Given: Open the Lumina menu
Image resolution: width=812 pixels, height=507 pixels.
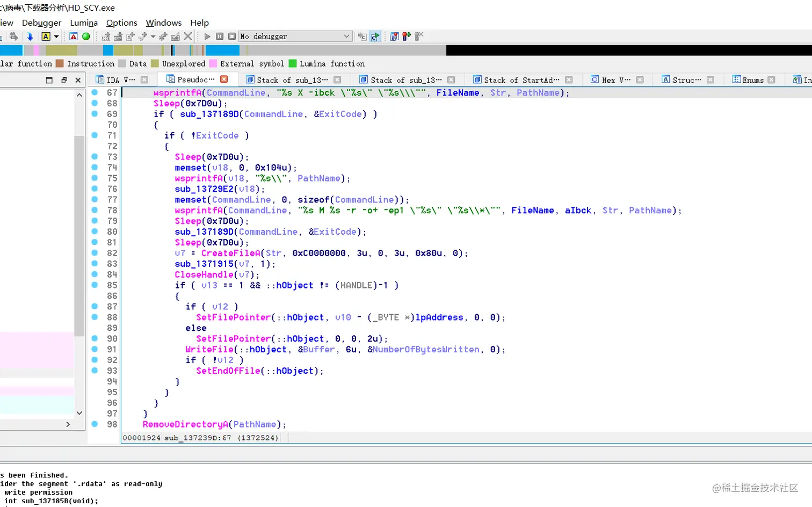Looking at the screenshot, I should coord(84,23).
